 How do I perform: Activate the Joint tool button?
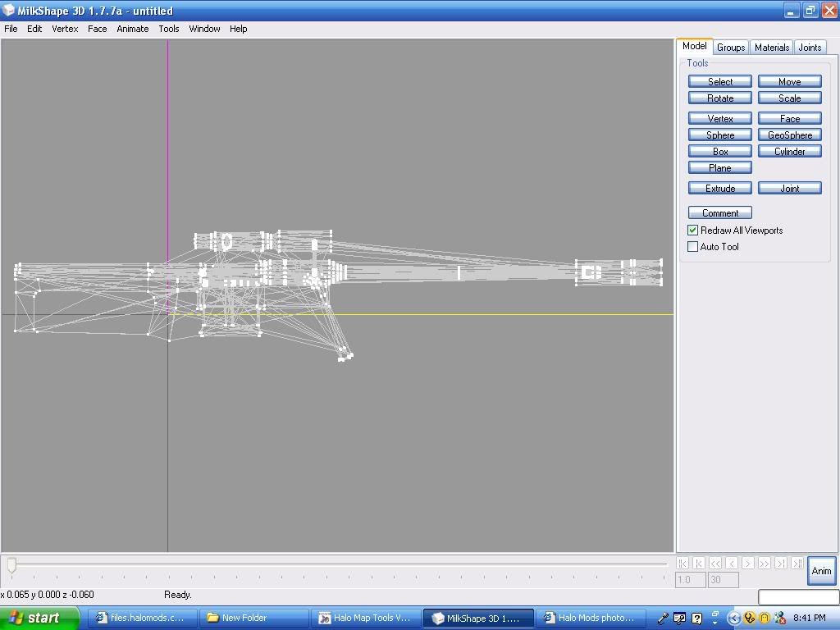point(790,188)
